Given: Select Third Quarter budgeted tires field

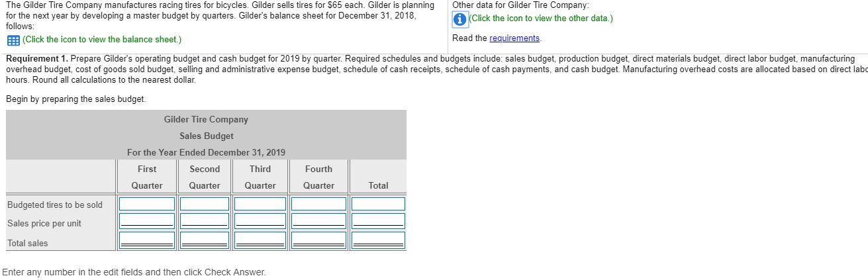Looking at the screenshot, I should pos(260,204).
